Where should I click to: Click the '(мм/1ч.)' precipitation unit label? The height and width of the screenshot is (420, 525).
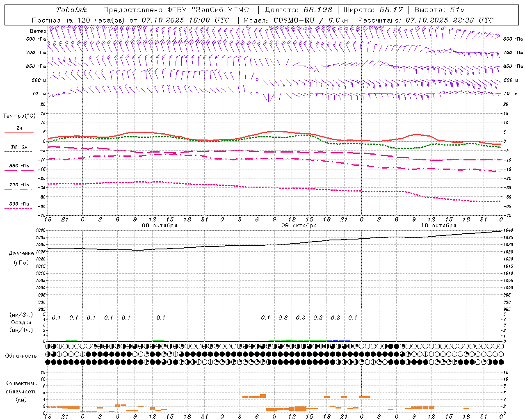coord(21,330)
